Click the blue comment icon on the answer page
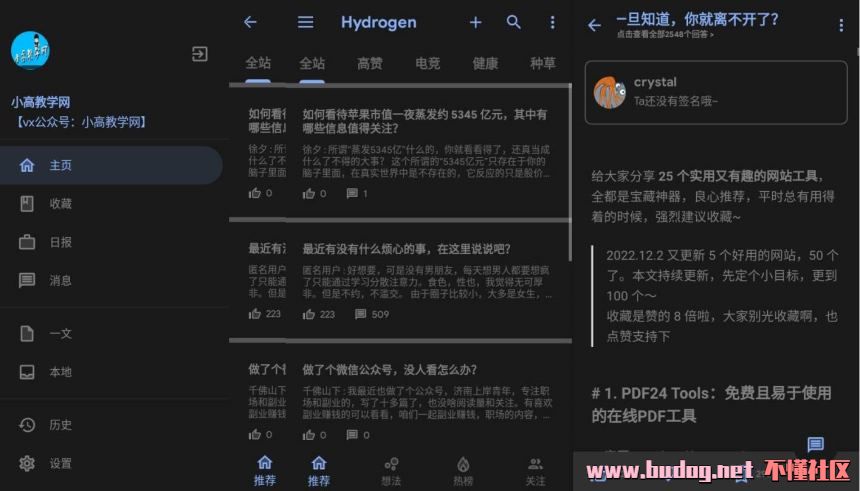 pyautogui.click(x=815, y=444)
